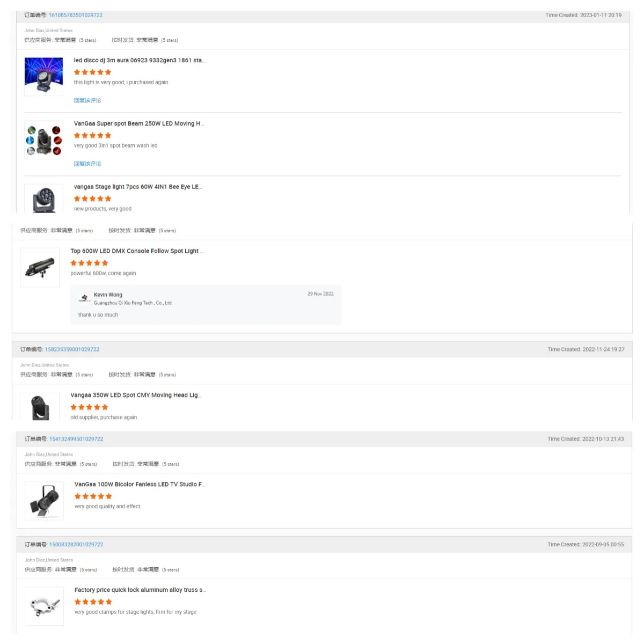
Task: Open the 100W Bicolor TV Studio light image
Action: [45, 500]
